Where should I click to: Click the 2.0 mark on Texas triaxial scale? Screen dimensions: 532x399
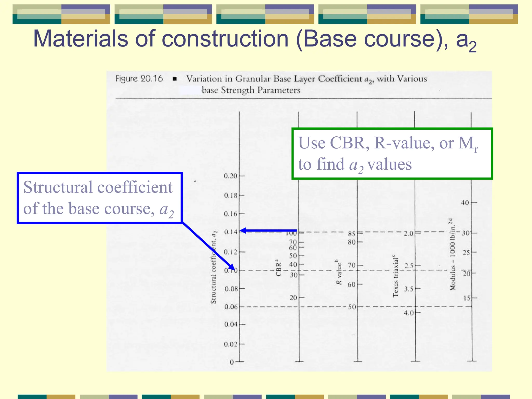coord(408,234)
